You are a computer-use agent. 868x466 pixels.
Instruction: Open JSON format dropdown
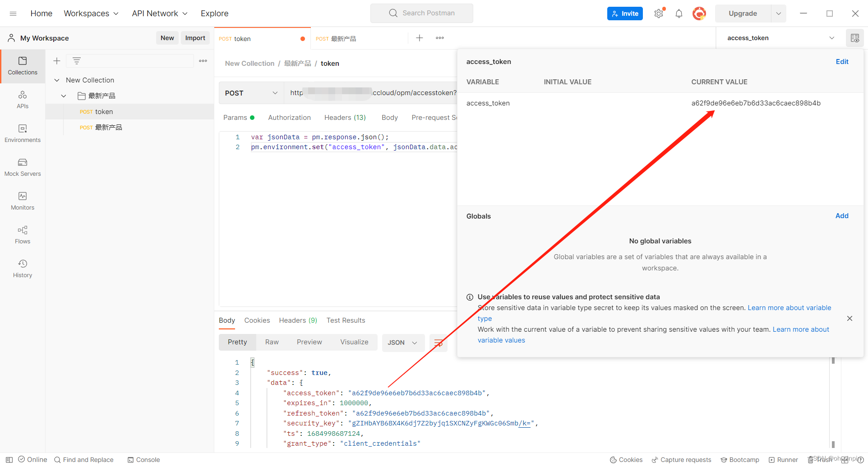[403, 343]
